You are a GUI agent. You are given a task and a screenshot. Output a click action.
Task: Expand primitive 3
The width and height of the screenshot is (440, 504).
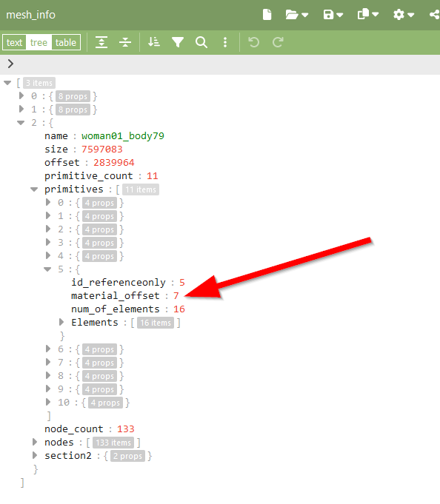[48, 242]
